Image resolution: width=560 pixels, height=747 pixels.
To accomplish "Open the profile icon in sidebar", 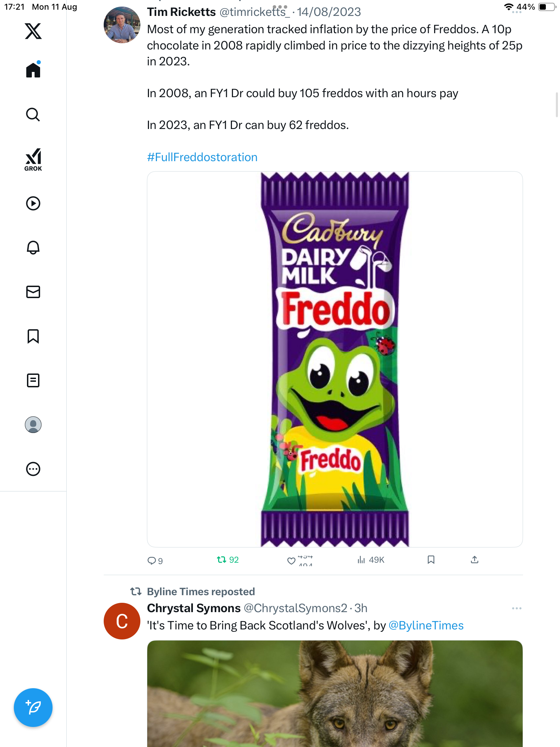I will click(33, 425).
